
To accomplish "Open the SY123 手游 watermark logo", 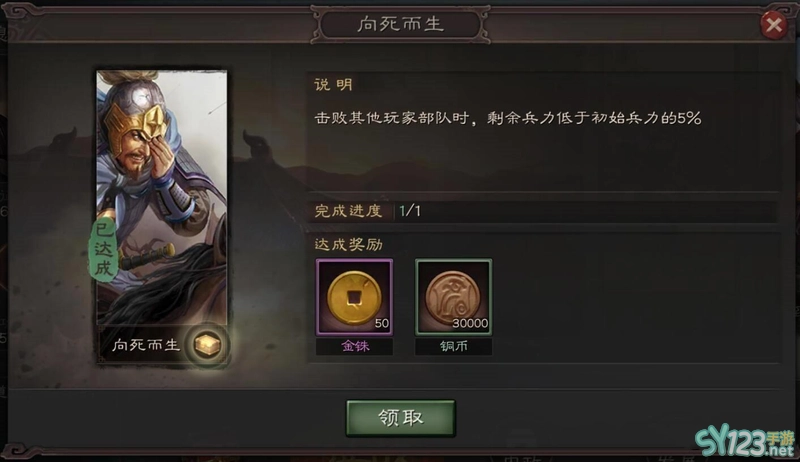I will 745,442.
